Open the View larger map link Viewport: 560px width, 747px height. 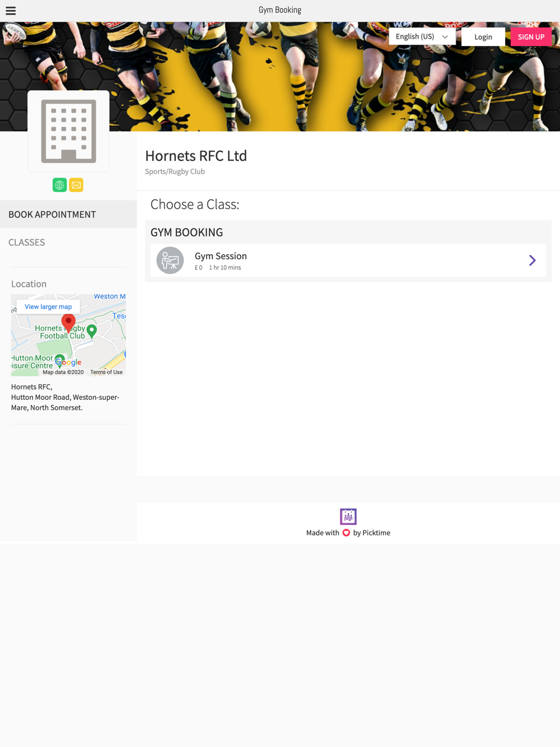(x=48, y=307)
